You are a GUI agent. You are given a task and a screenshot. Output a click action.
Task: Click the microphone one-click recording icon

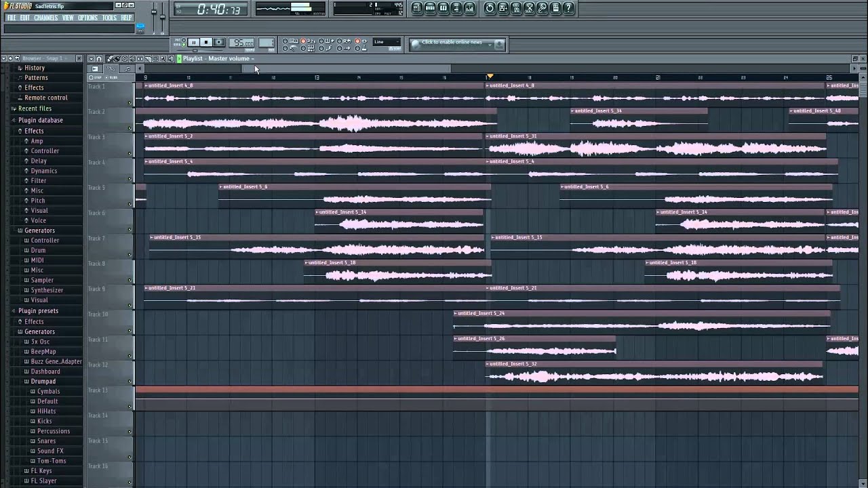tap(542, 8)
